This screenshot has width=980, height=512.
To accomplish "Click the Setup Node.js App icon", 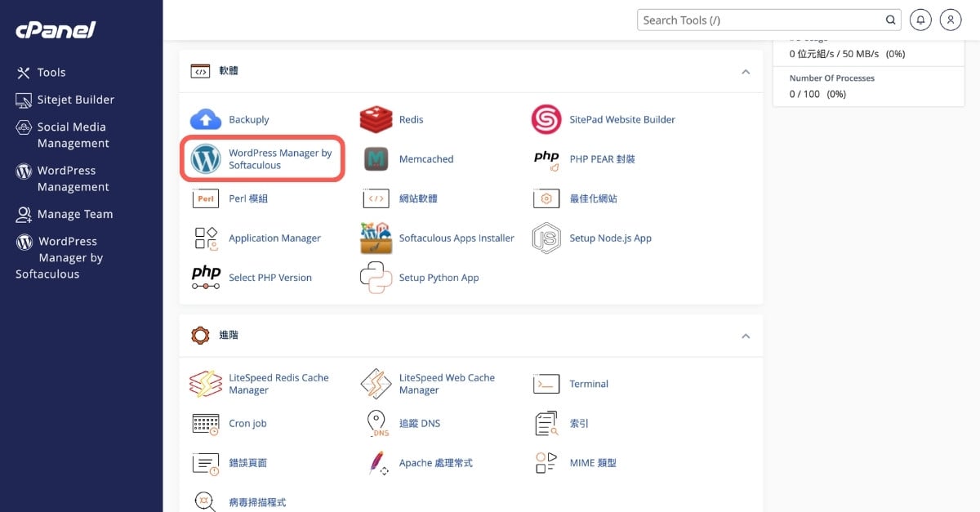I will coord(546,238).
